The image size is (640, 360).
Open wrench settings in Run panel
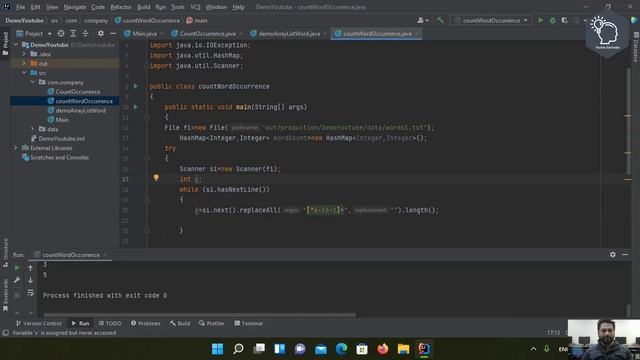click(17, 280)
